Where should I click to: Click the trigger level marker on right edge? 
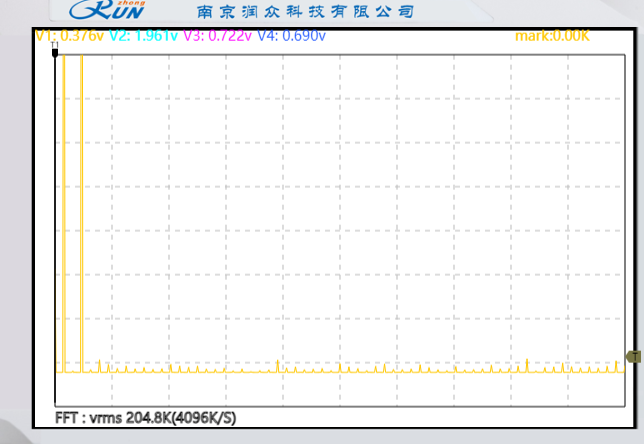[x=632, y=357]
